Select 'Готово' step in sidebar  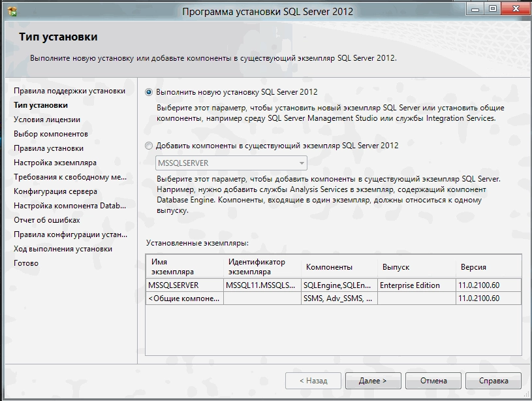point(26,263)
